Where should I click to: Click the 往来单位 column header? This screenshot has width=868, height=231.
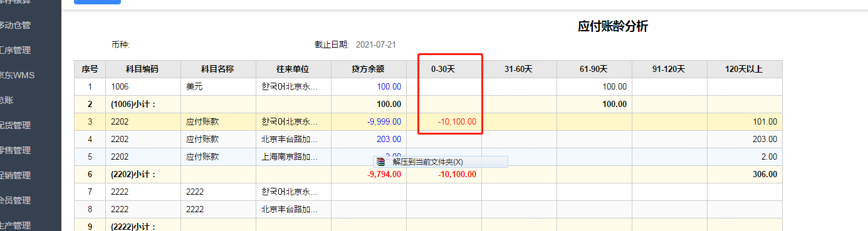point(293,69)
